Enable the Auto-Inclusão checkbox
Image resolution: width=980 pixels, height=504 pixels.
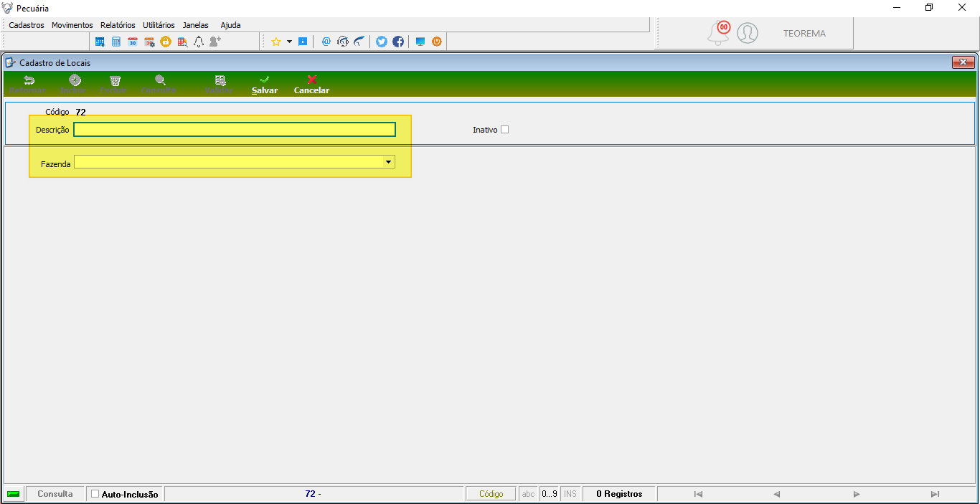tap(95, 494)
